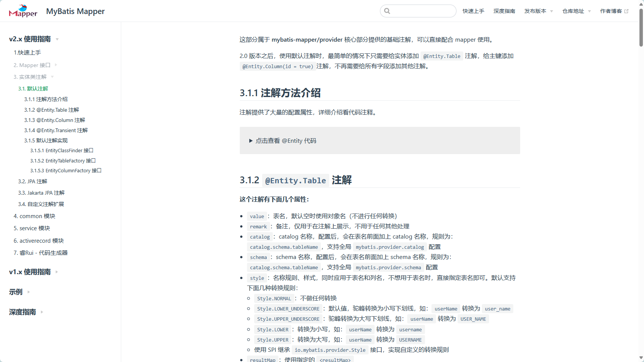
Task: Expand 点击查看 @Entity 代码 details block
Action: click(283, 141)
